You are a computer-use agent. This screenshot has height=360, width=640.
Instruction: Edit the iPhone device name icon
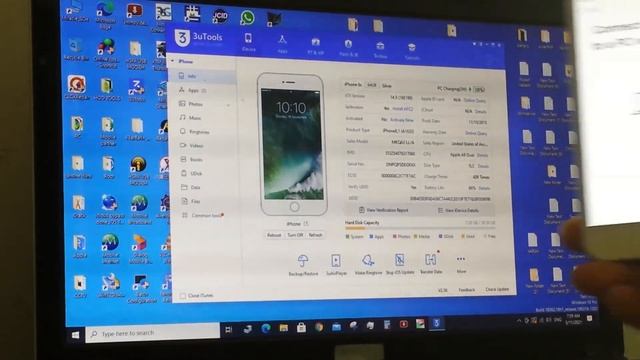(x=306, y=224)
